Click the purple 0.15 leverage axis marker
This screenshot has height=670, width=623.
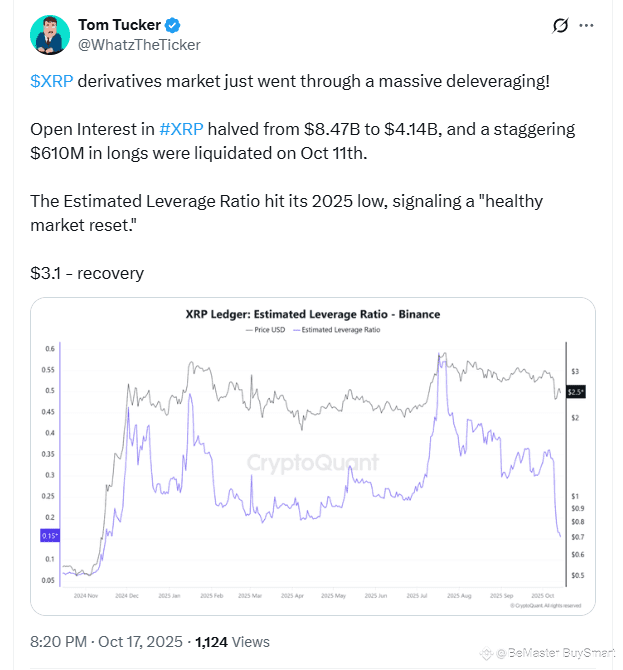pos(49,537)
